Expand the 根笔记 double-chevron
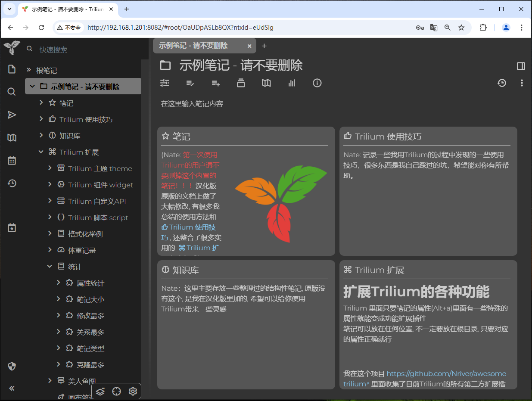Screen dimensions: 532x401 29,70
